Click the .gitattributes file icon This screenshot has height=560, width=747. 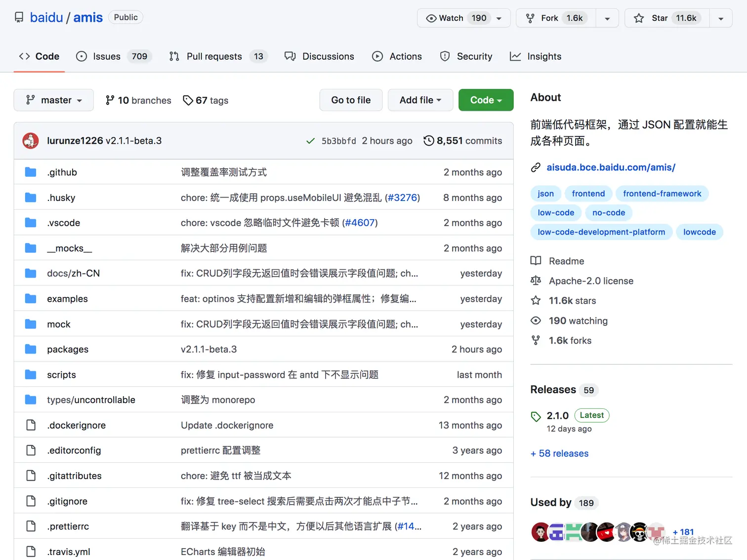point(31,476)
